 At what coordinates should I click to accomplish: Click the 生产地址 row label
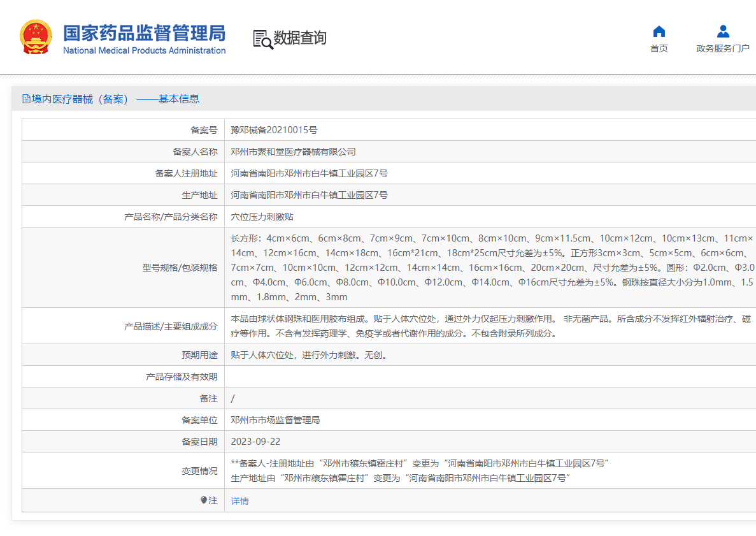(199, 195)
